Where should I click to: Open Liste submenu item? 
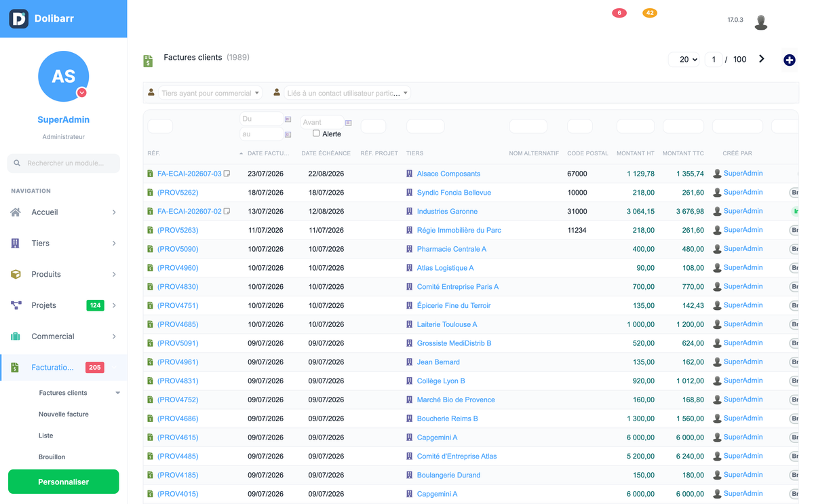[45, 435]
